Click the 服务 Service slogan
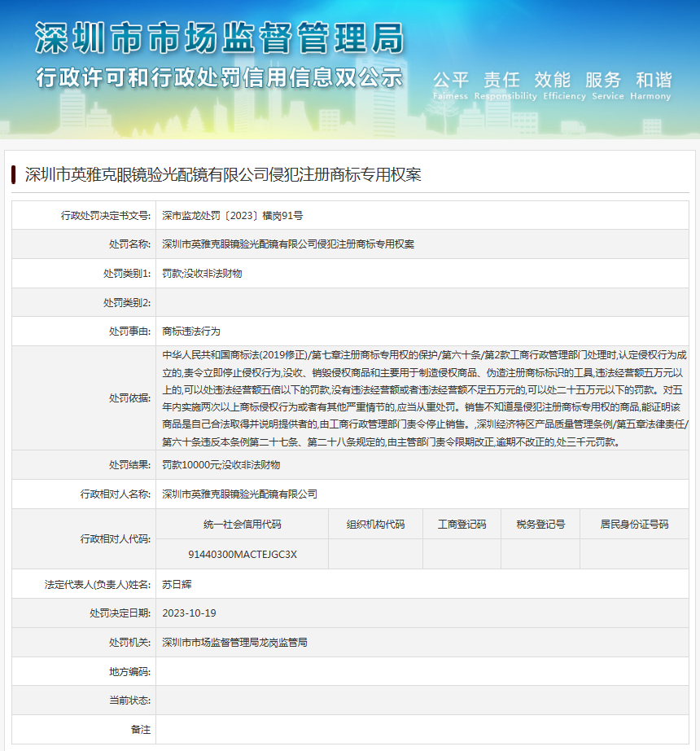Image resolution: width=700 pixels, height=751 pixels. coord(608,86)
